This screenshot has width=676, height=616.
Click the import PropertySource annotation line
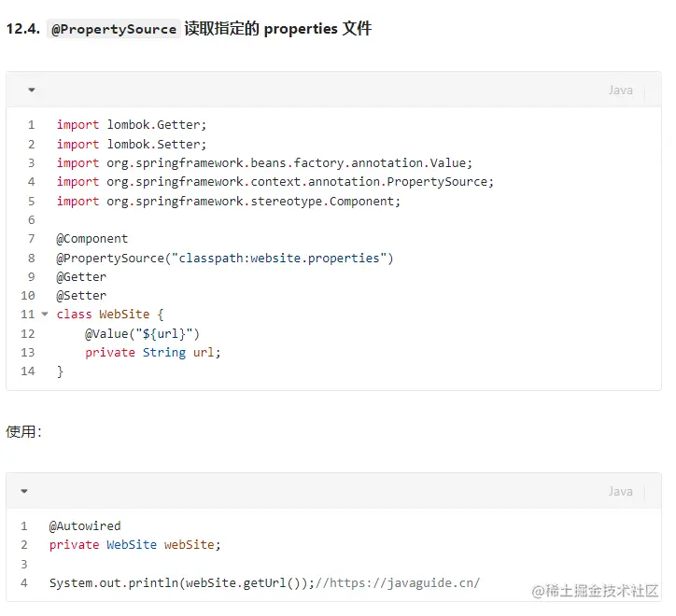(x=275, y=182)
